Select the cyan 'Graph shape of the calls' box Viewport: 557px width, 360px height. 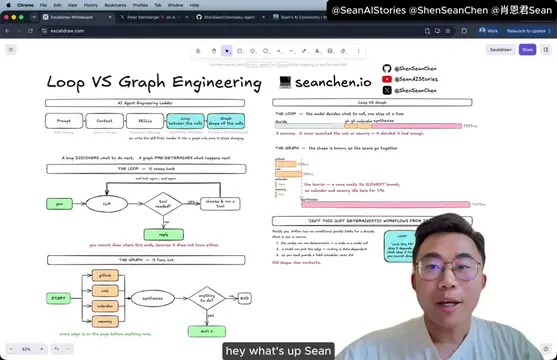tap(226, 121)
